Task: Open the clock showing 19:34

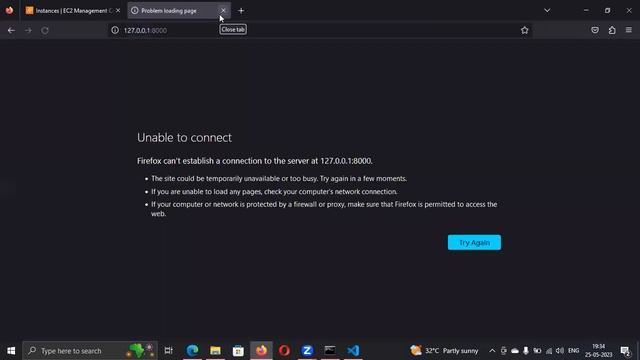Action: pos(598,351)
